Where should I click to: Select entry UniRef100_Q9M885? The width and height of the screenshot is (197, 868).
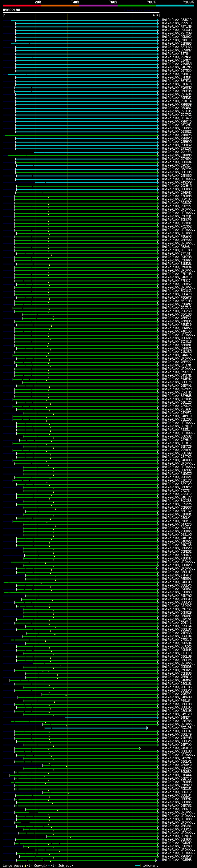coord(177,176)
